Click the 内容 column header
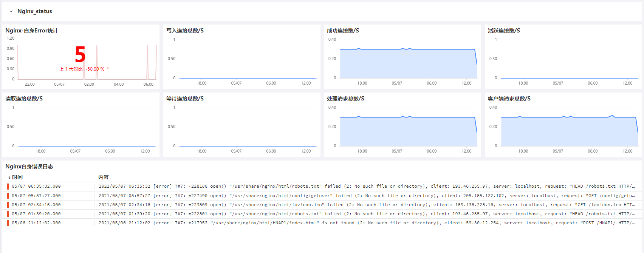Screen dimensions: 644x253 [x=104, y=177]
